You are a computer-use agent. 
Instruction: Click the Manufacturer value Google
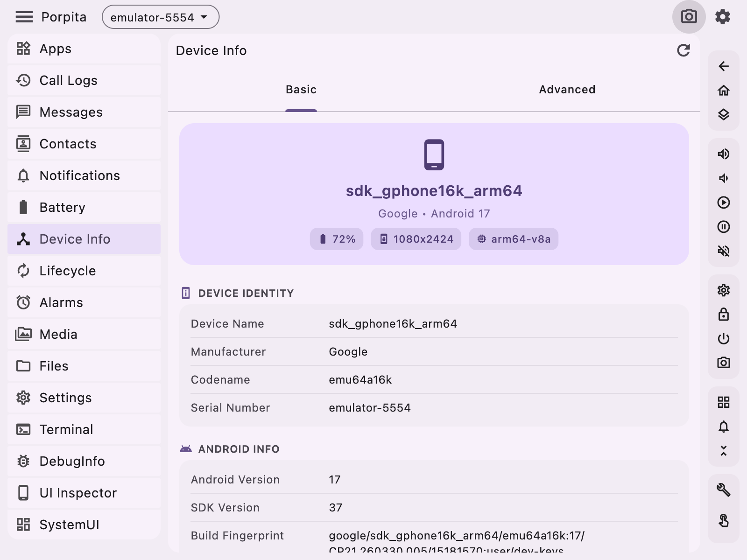click(348, 352)
